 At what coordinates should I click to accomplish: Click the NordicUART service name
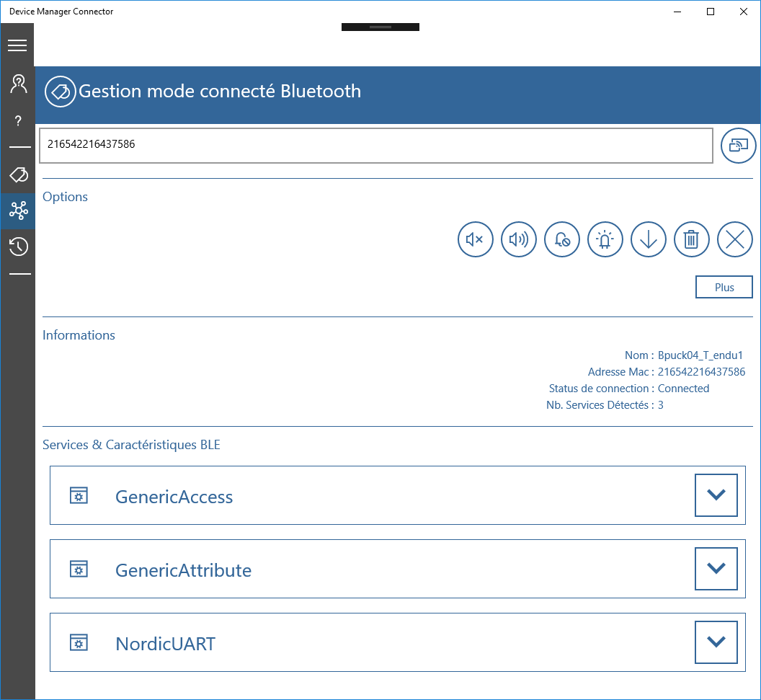pos(165,644)
